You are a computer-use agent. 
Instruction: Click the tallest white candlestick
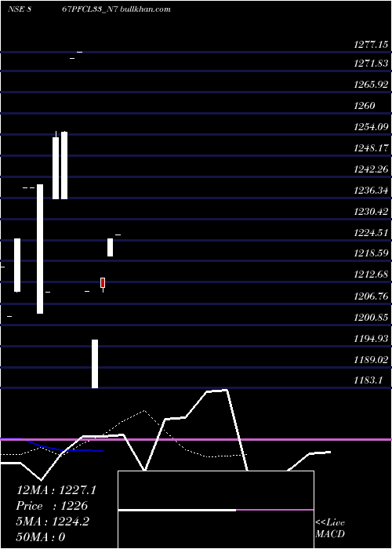(40, 249)
